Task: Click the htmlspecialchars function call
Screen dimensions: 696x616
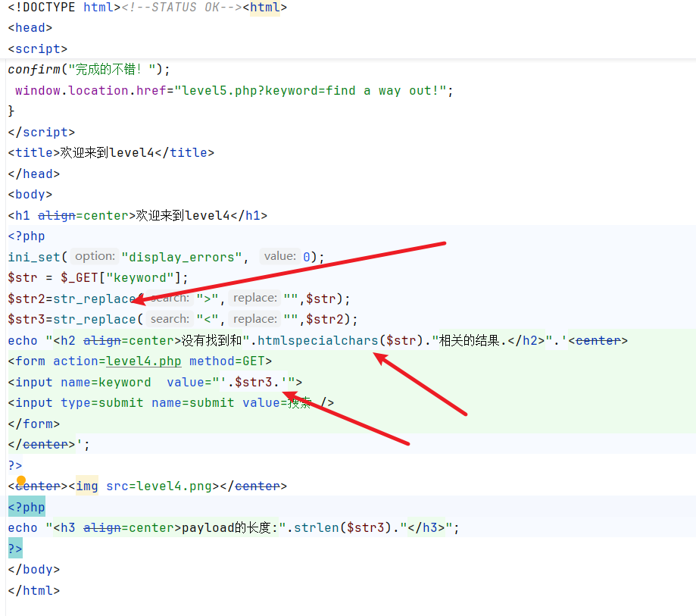Action: click(317, 340)
